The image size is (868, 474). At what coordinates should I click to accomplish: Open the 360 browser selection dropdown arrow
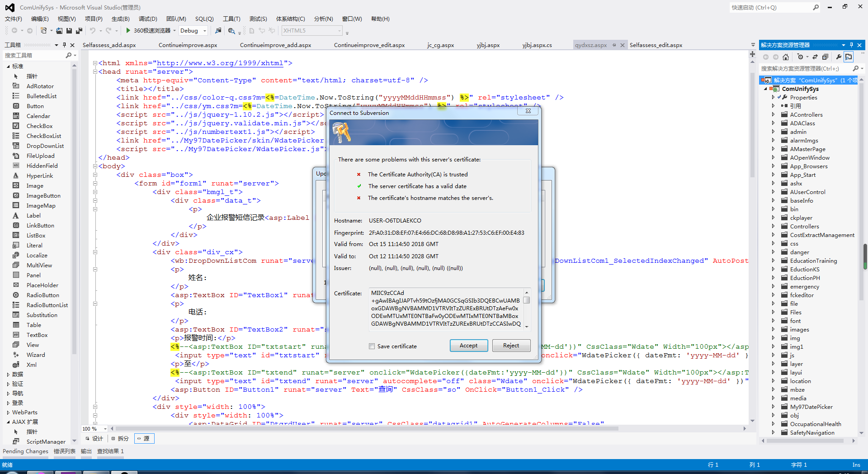[174, 31]
